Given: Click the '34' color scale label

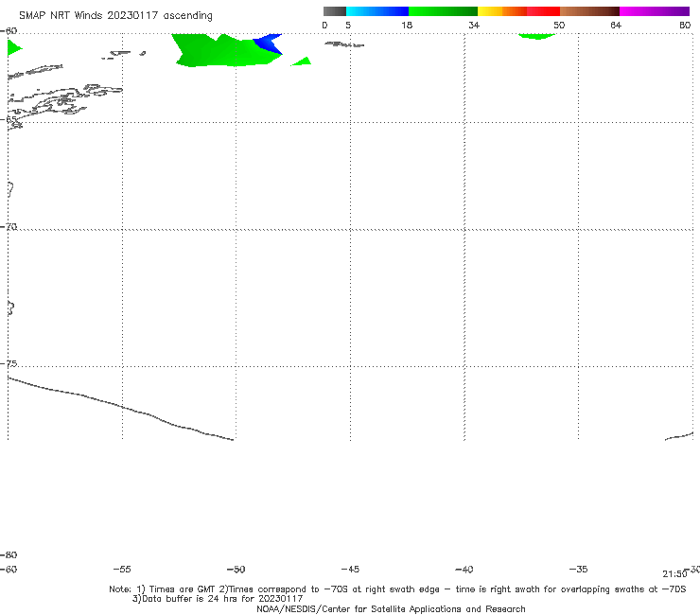Looking at the screenshot, I should (x=474, y=26).
